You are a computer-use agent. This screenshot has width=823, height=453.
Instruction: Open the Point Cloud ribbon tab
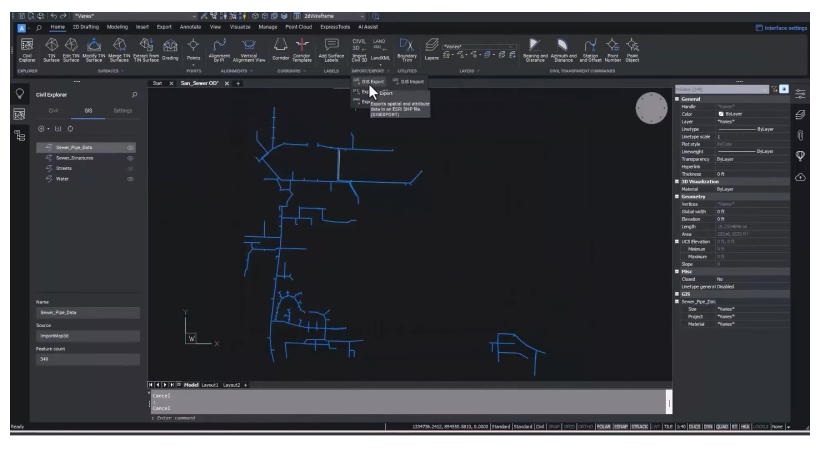[x=298, y=28]
